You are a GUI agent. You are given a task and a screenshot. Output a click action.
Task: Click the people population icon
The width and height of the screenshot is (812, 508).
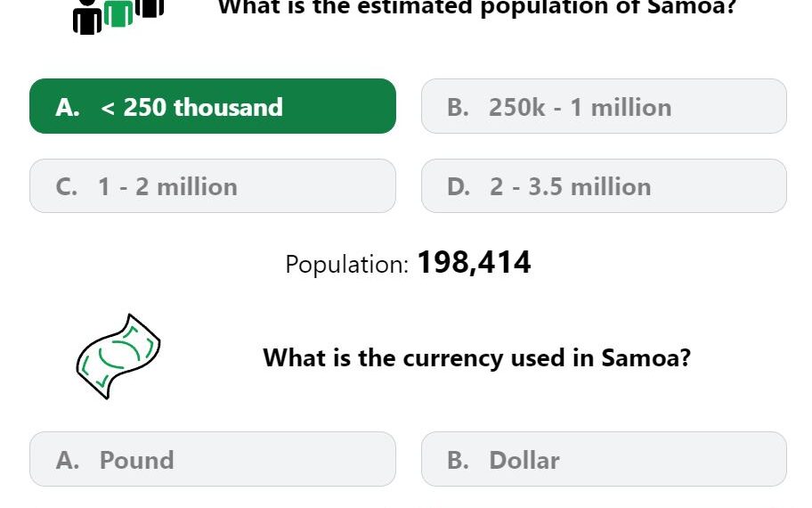click(118, 15)
